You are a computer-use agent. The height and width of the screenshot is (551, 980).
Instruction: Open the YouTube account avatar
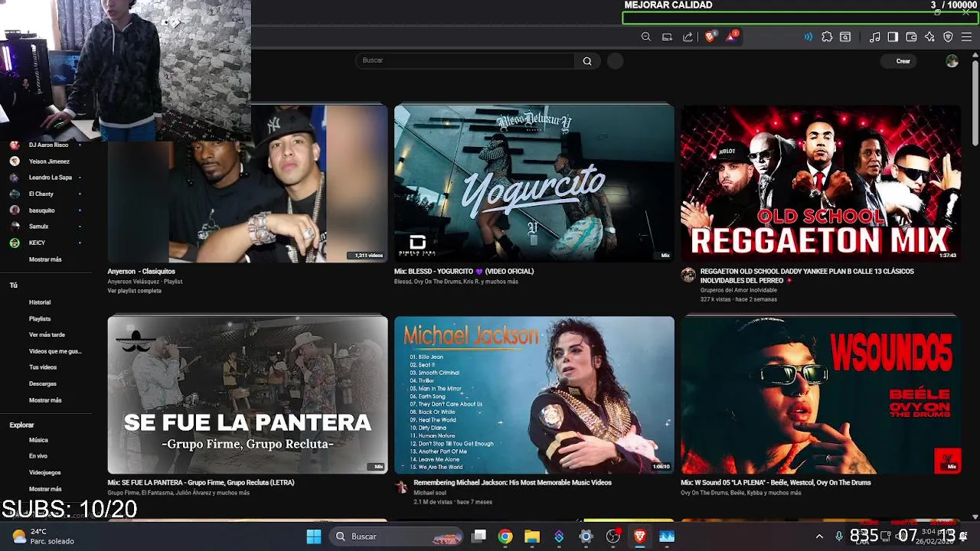pos(952,61)
